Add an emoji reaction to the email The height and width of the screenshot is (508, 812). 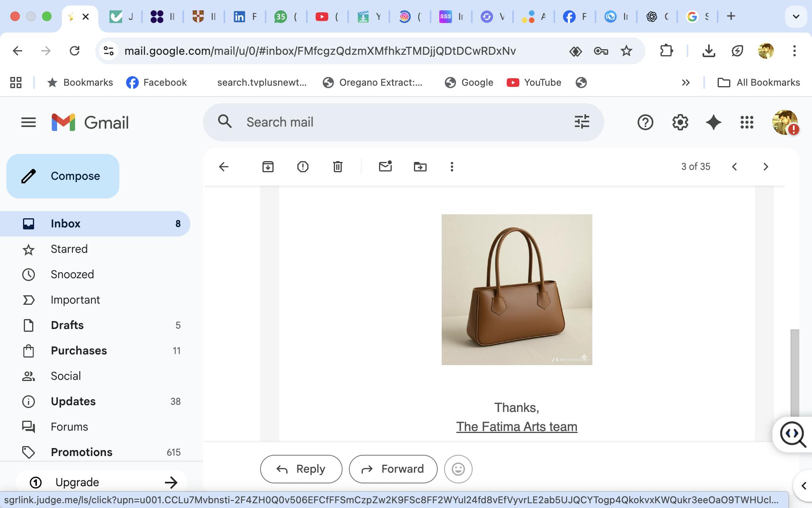pyautogui.click(x=458, y=469)
